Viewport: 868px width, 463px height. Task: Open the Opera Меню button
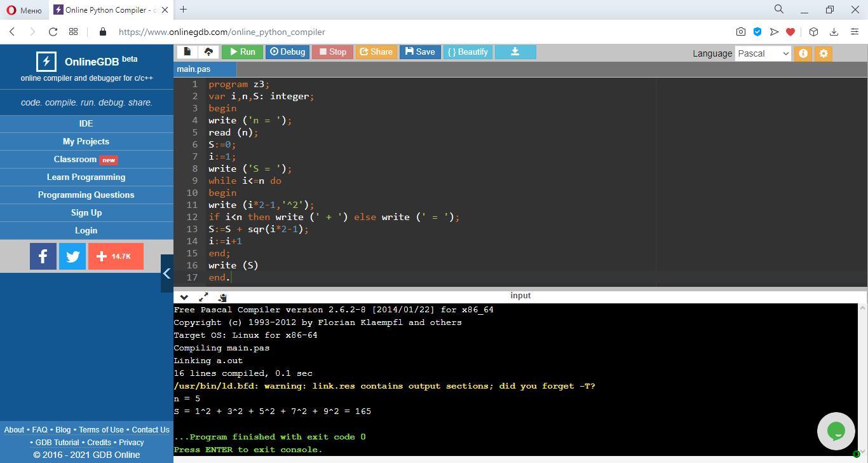click(x=24, y=10)
